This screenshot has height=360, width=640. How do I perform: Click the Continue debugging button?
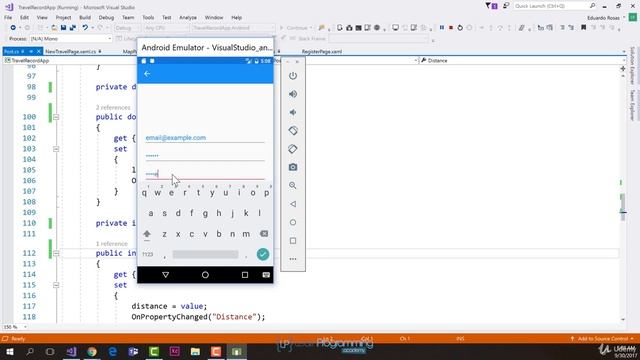296,28
